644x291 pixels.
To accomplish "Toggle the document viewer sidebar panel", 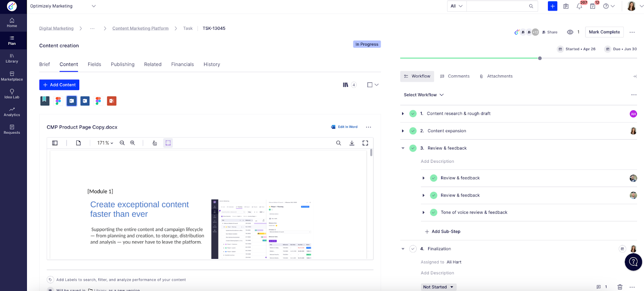I will tap(55, 143).
